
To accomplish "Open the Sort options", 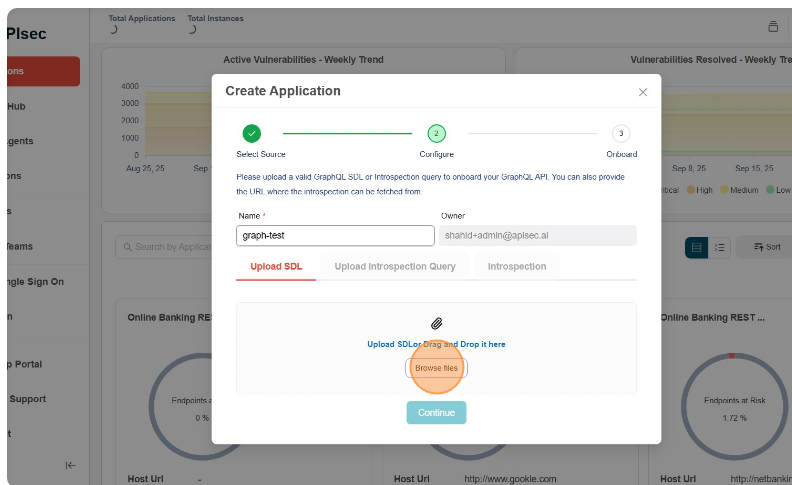I will click(766, 247).
